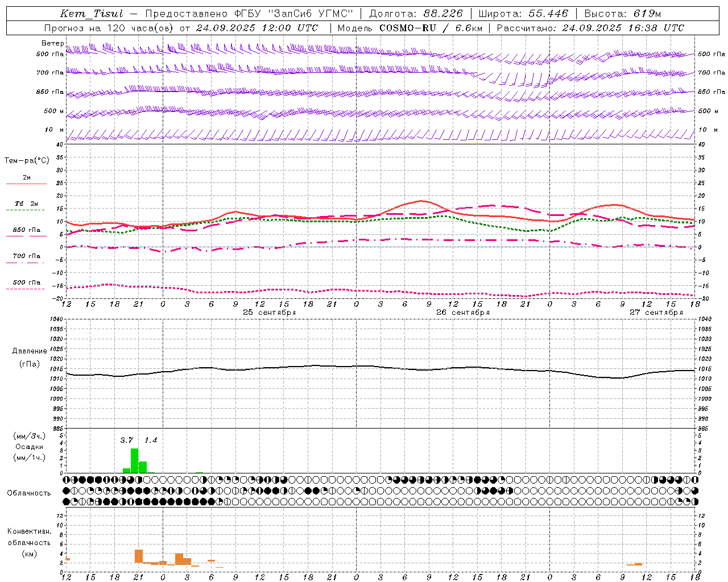
Task: Click the 500 м wind level label at left
Action: click(54, 111)
